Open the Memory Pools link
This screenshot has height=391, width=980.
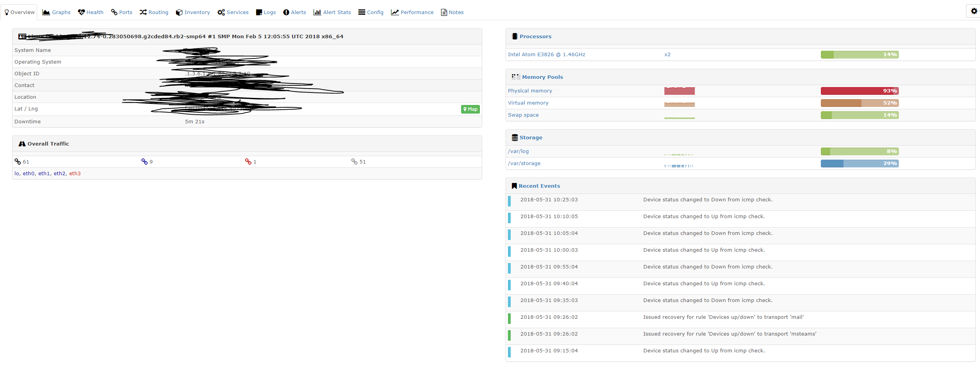click(x=543, y=77)
